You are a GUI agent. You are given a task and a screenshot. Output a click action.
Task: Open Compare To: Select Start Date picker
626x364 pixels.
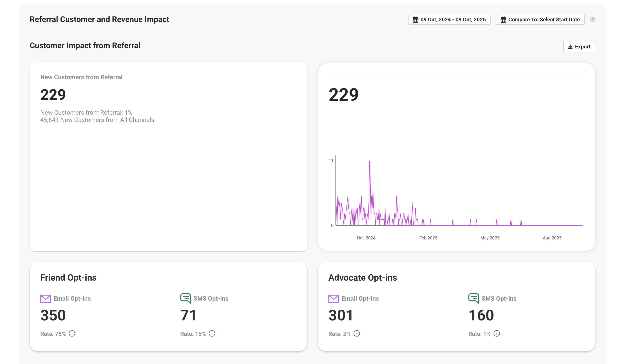(543, 20)
